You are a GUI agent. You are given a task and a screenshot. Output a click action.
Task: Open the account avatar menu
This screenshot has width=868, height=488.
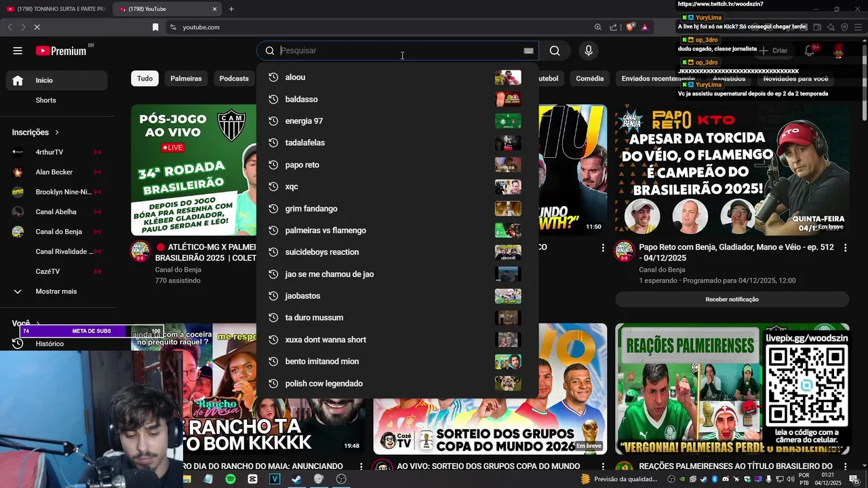click(839, 51)
